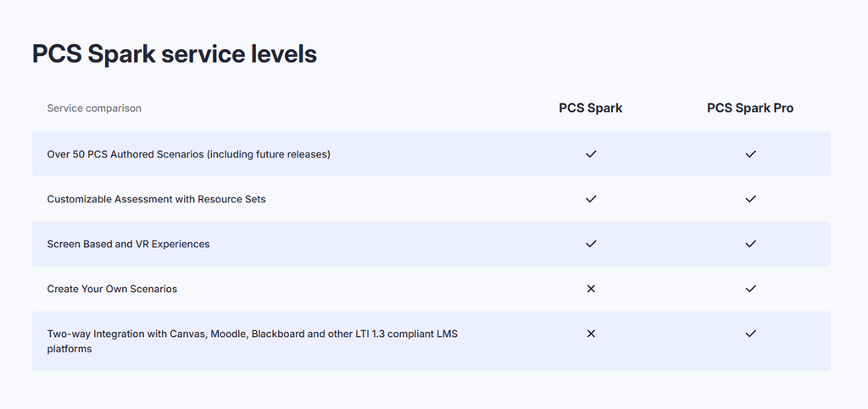Viewport: 868px width, 409px height.
Task: Click PCS Spark checkmark for Authored Scenarios
Action: pyautogui.click(x=591, y=154)
